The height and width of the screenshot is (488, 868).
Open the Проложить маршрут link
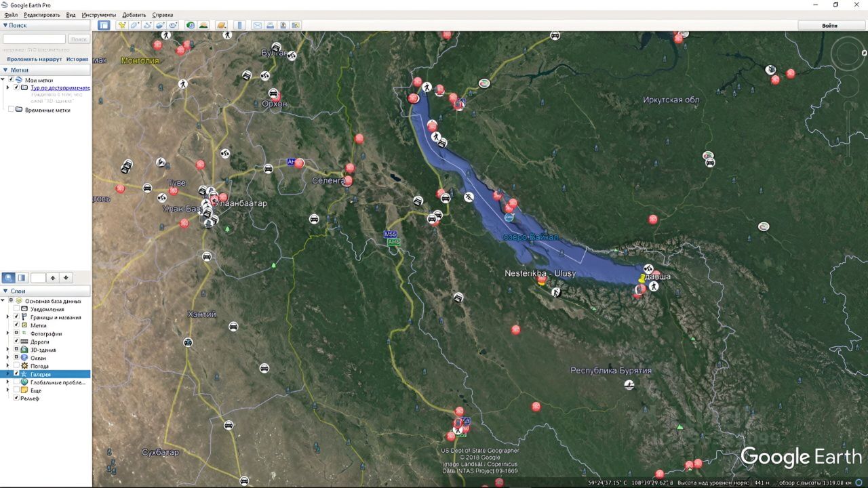coord(34,59)
